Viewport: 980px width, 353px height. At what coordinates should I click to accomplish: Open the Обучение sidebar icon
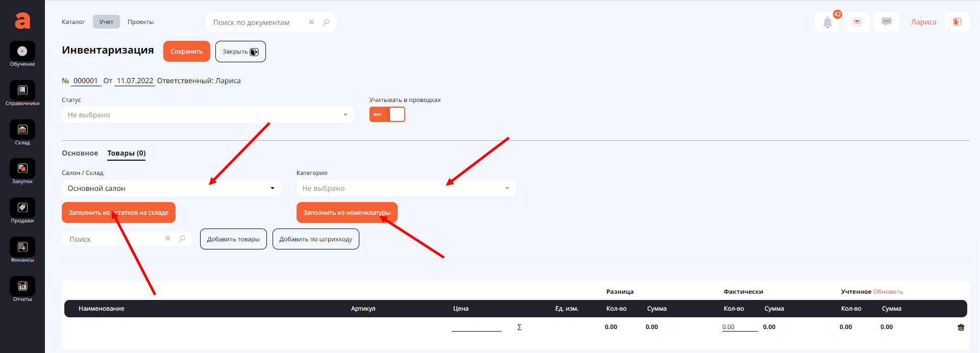click(22, 51)
